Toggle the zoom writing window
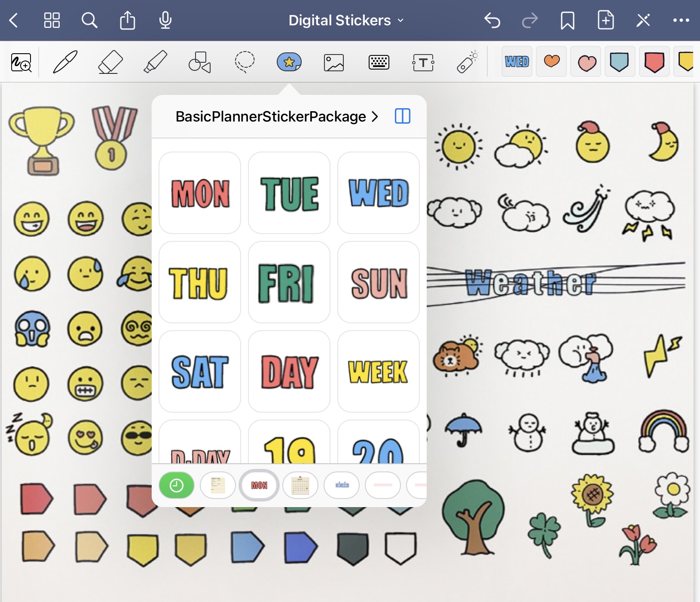The image size is (700, 602). (x=21, y=62)
